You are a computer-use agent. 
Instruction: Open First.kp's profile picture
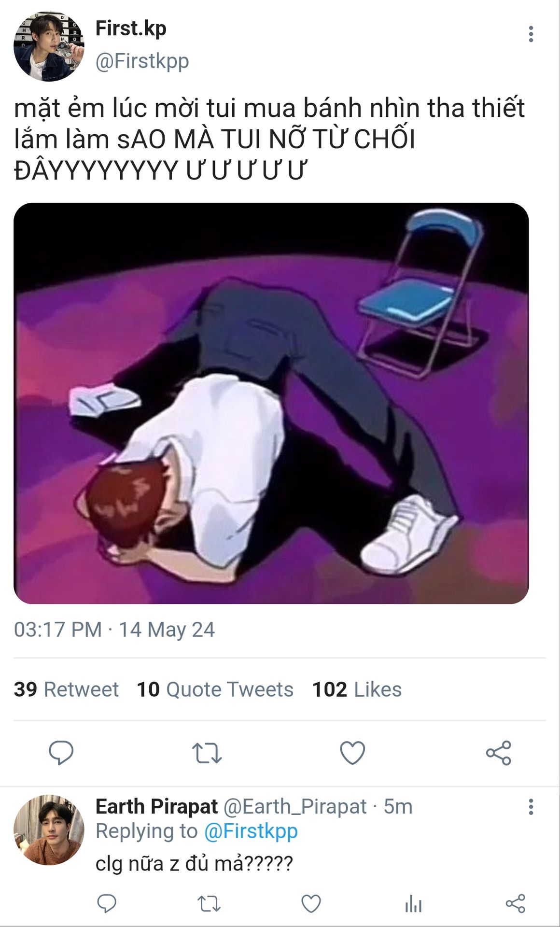click(49, 46)
